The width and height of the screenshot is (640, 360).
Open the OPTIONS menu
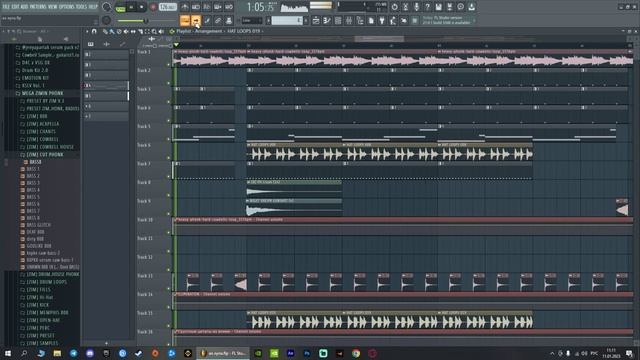(67, 7)
